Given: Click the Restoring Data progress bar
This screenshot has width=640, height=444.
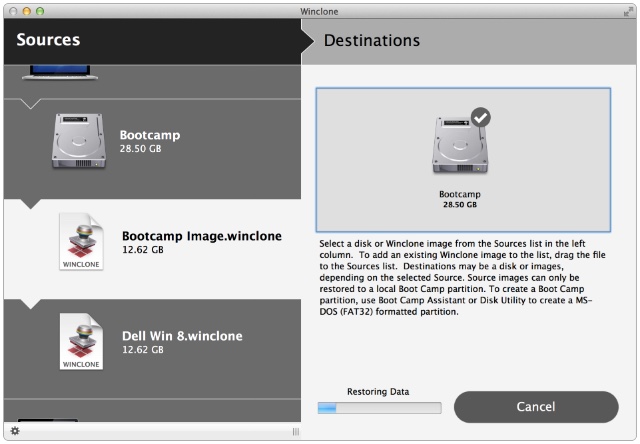Looking at the screenshot, I should click(x=379, y=408).
